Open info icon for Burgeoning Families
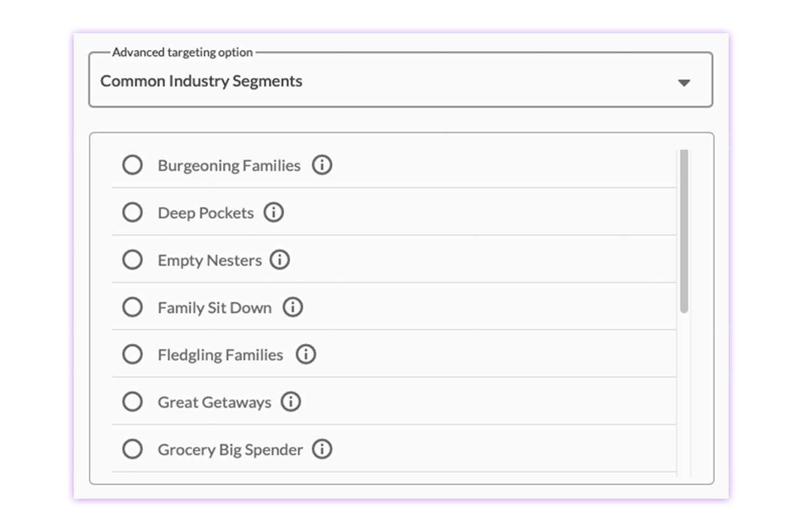Viewport: 798px width, 532px height. click(x=322, y=165)
